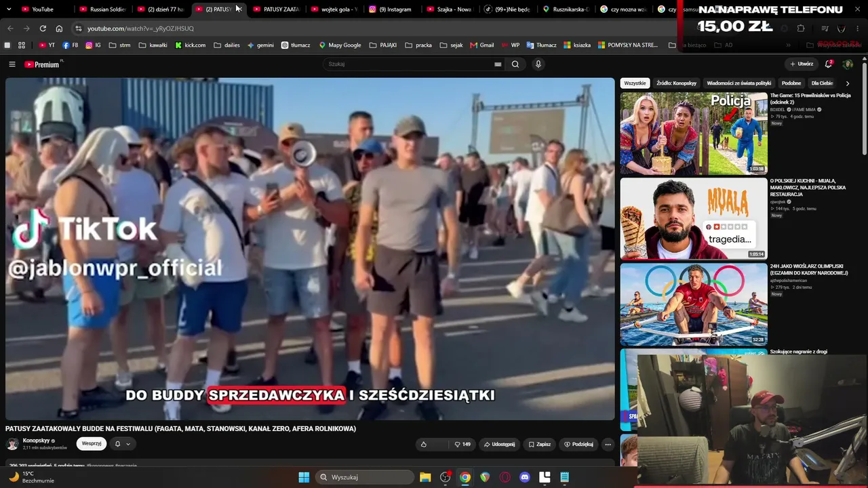Open the O Polskiej Kuchni MUALA thumbnail
The height and width of the screenshot is (488, 868).
click(x=694, y=219)
